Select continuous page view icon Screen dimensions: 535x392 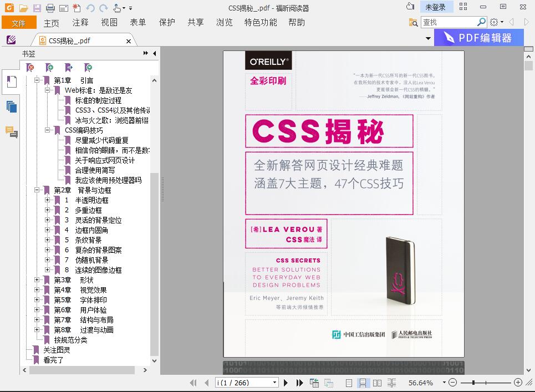coord(363,383)
